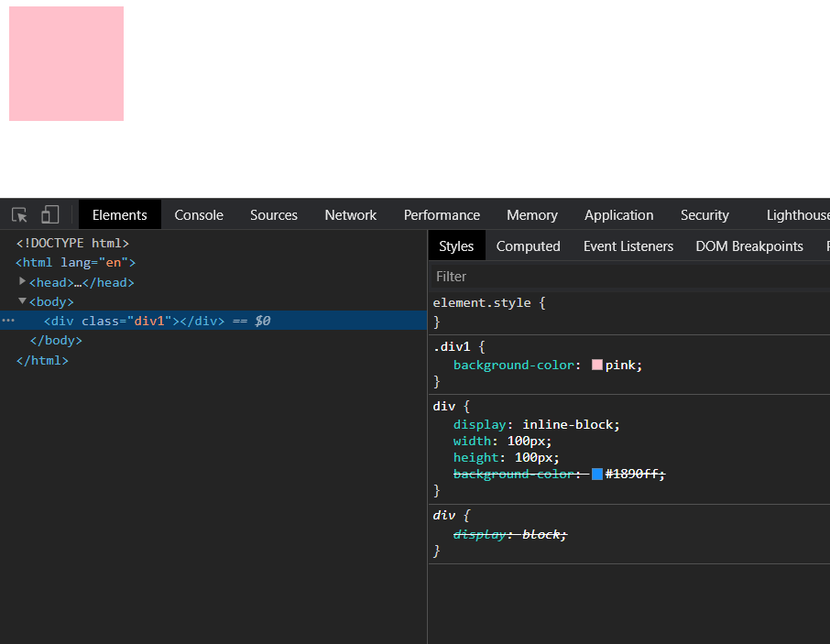Open the blue #1890ff color swatch

(597, 474)
